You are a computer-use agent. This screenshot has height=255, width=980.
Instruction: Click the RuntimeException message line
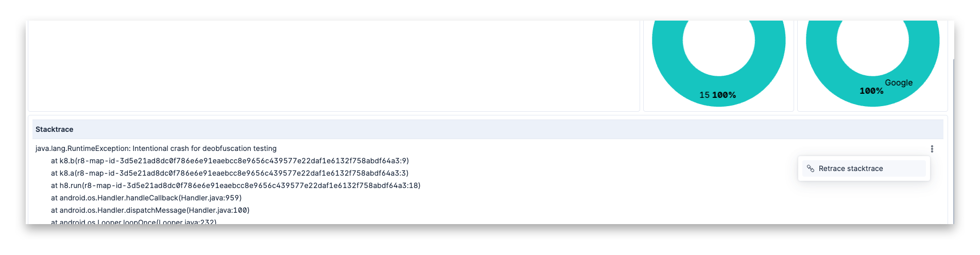click(x=156, y=148)
